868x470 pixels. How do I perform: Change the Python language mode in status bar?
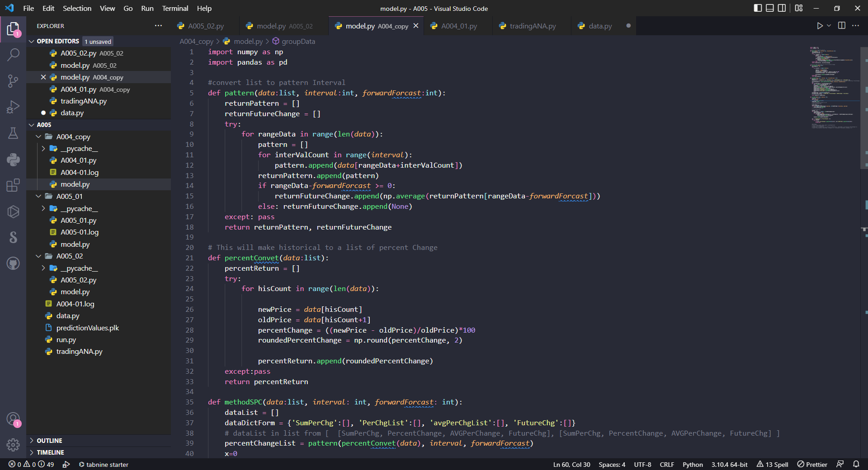click(693, 464)
